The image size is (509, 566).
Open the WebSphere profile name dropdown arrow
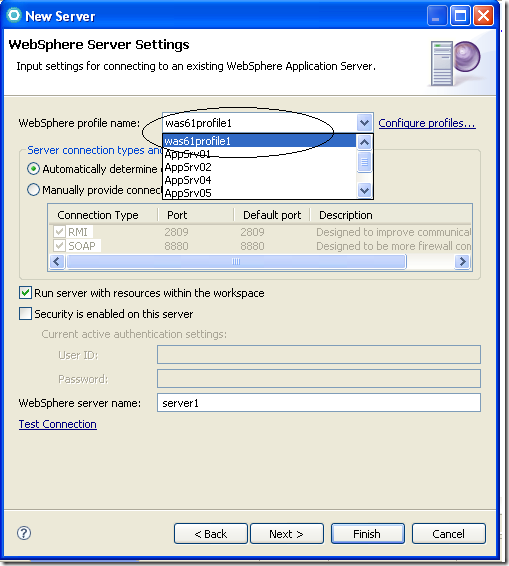pyautogui.click(x=364, y=123)
